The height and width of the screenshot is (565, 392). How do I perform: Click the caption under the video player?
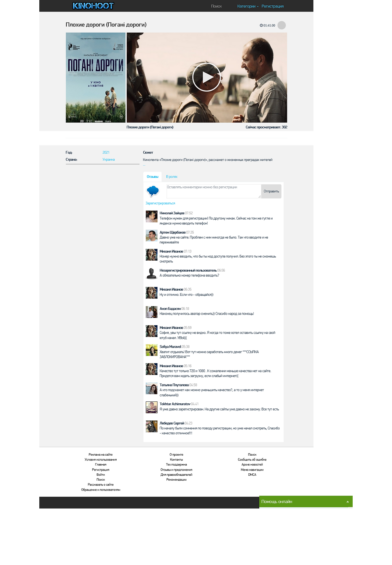pyautogui.click(x=150, y=127)
